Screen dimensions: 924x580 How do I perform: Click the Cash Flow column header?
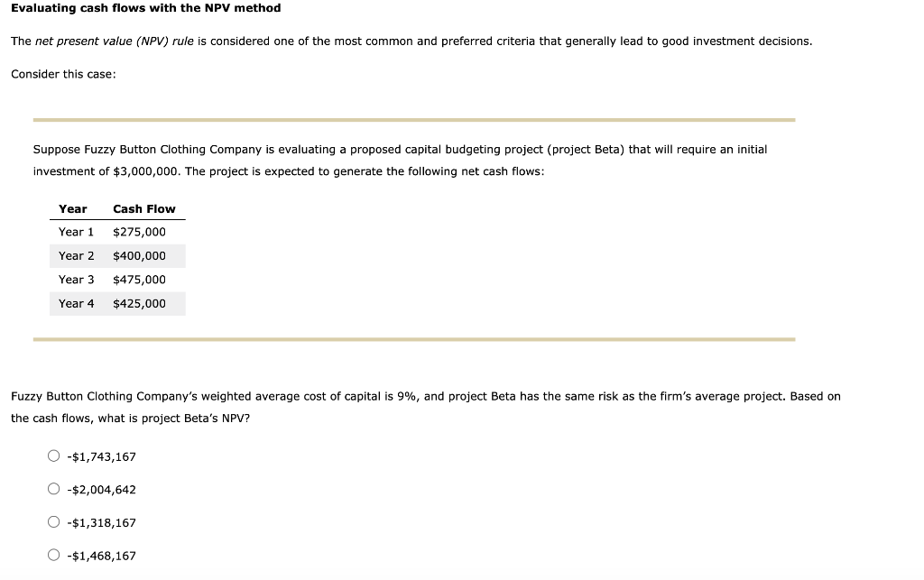click(x=143, y=208)
